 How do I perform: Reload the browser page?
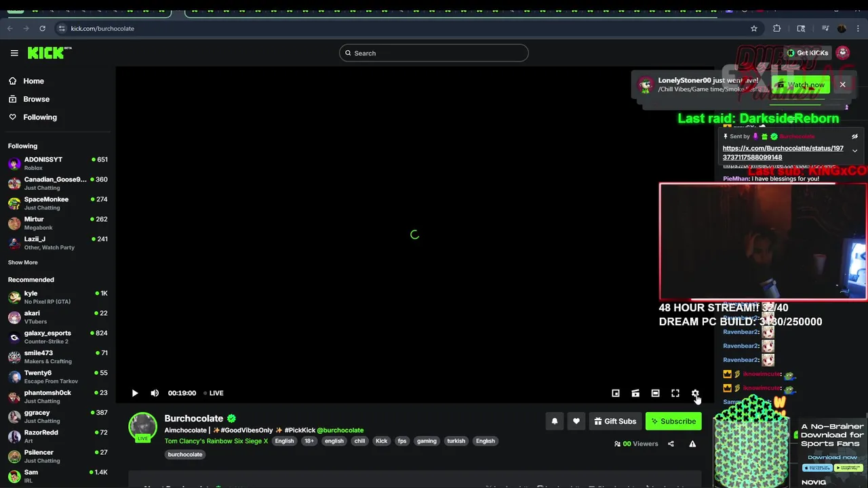pyautogui.click(x=42, y=28)
